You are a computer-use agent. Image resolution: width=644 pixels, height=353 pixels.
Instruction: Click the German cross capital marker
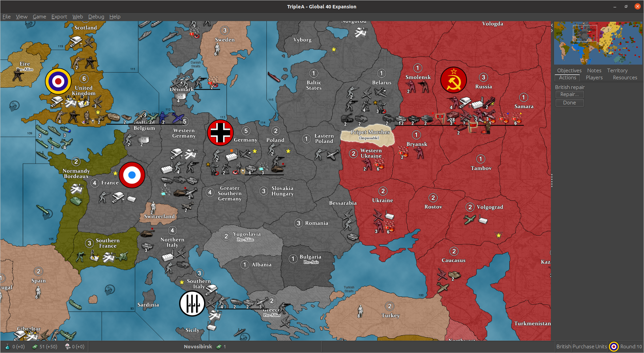tap(220, 133)
